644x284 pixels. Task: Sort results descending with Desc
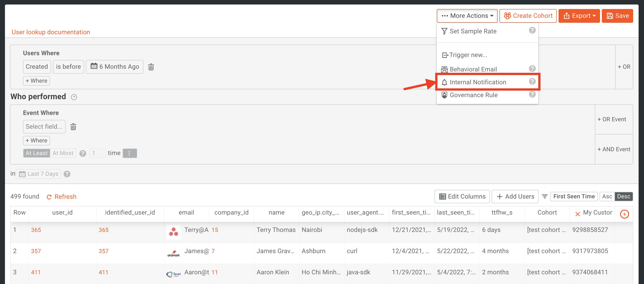click(623, 197)
